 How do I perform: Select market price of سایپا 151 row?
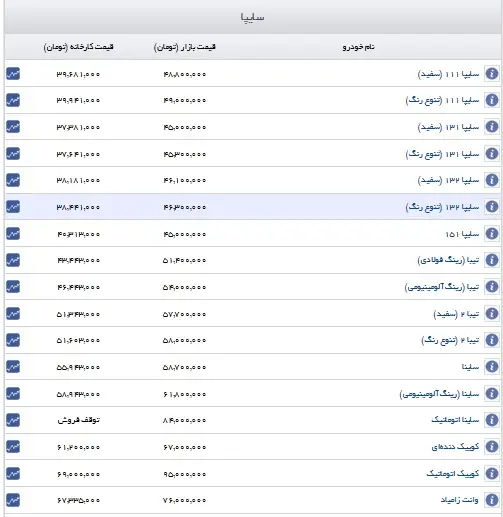click(x=185, y=234)
